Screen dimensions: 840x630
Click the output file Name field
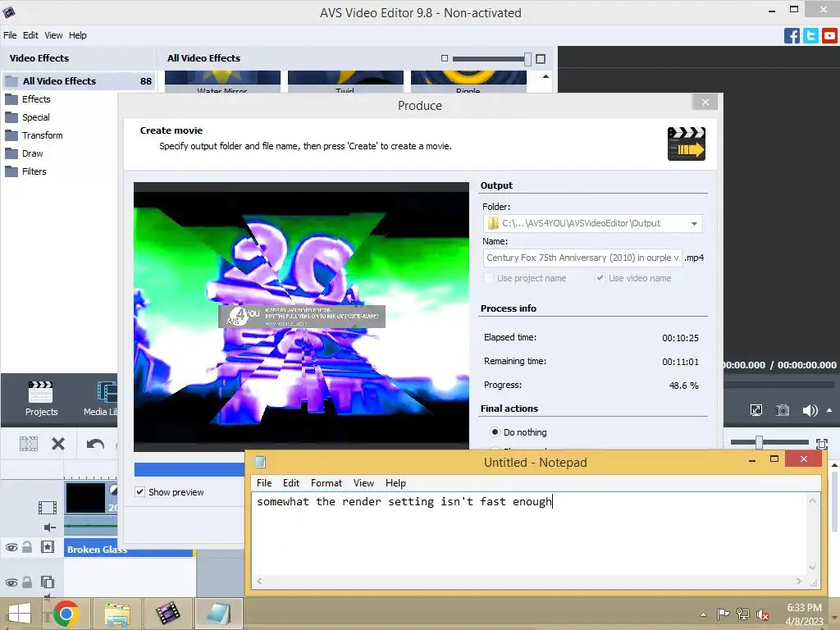point(582,258)
